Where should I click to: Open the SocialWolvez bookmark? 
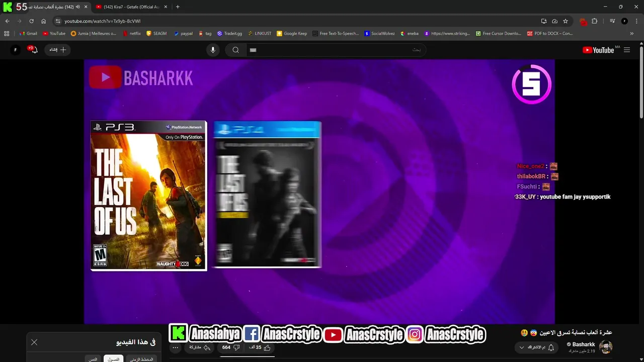pyautogui.click(x=380, y=34)
